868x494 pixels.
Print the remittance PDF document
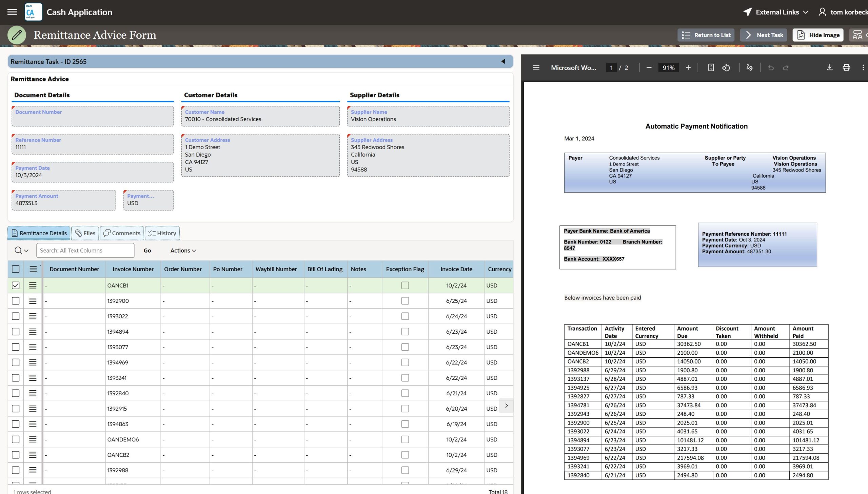(x=846, y=67)
